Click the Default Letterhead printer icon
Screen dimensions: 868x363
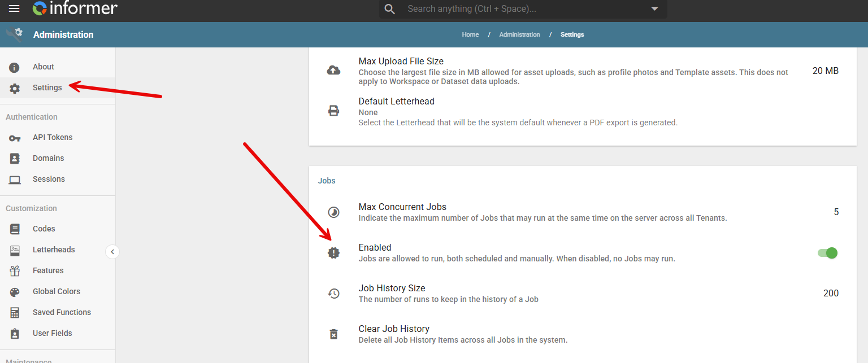(334, 111)
